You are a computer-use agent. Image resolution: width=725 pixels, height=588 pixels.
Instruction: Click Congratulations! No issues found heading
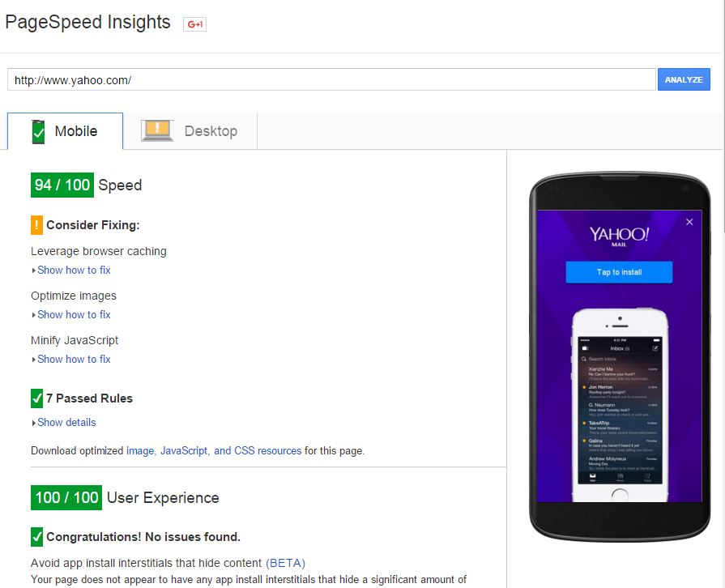(143, 537)
